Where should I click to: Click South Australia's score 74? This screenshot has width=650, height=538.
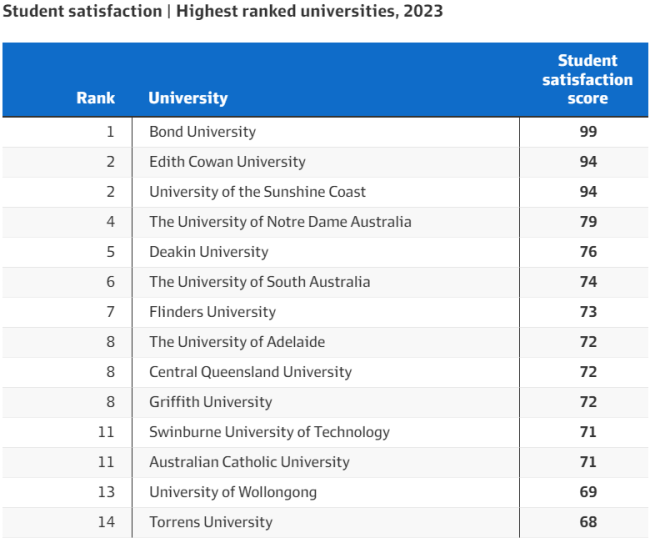[x=588, y=282]
